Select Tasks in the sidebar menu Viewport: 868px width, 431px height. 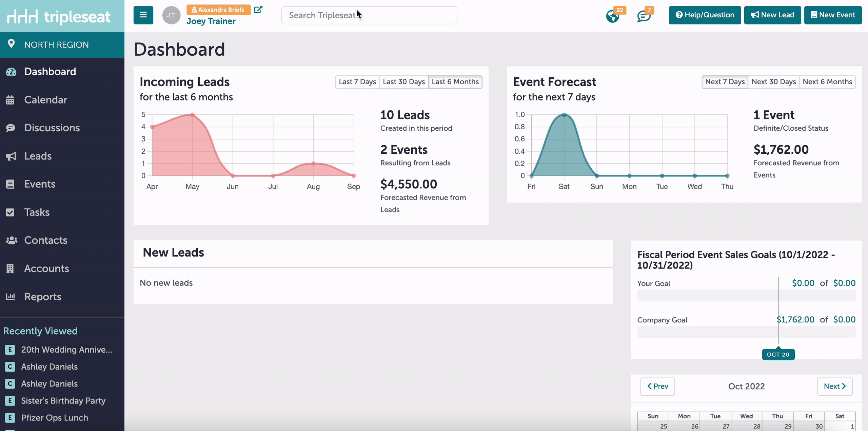coord(37,212)
